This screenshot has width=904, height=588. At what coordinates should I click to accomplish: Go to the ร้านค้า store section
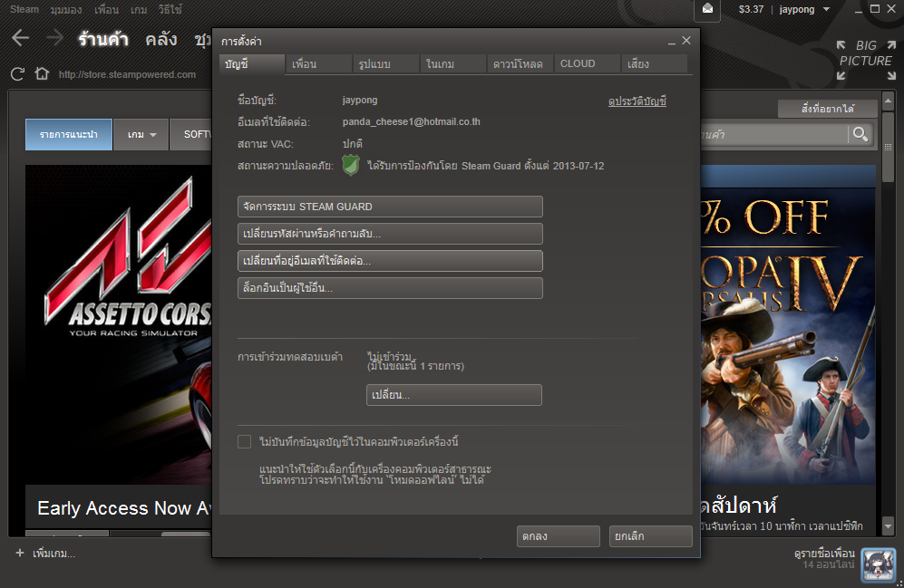103,39
